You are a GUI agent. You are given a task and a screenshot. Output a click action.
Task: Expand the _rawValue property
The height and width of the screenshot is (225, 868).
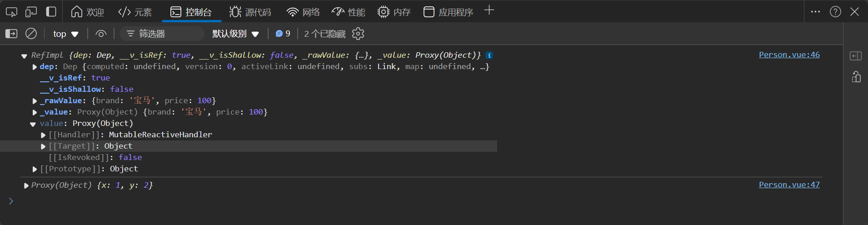coord(35,101)
